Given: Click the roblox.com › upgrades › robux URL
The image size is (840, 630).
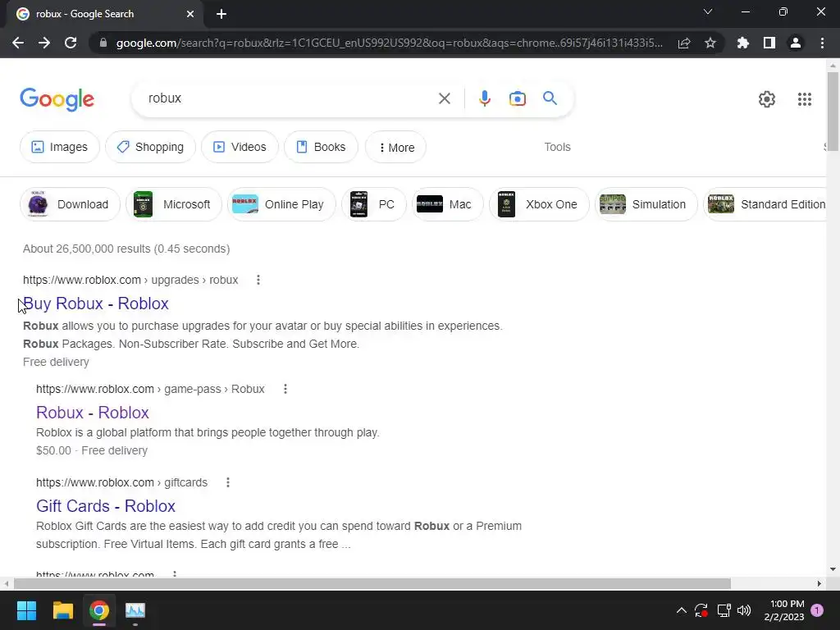Looking at the screenshot, I should point(130,280).
